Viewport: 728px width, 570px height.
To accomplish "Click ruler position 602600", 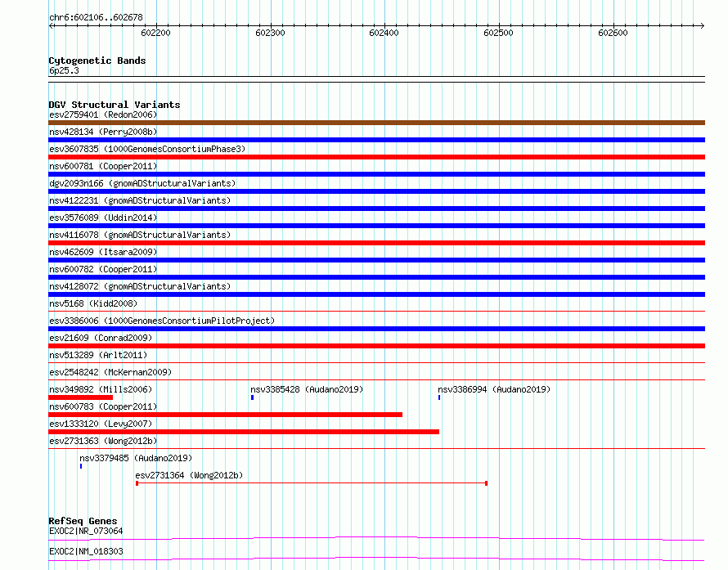I will coord(613,33).
